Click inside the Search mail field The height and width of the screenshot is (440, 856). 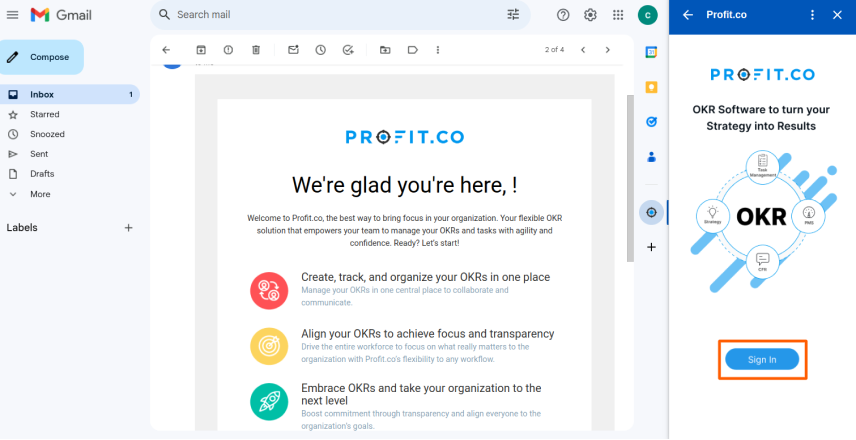[x=338, y=15]
